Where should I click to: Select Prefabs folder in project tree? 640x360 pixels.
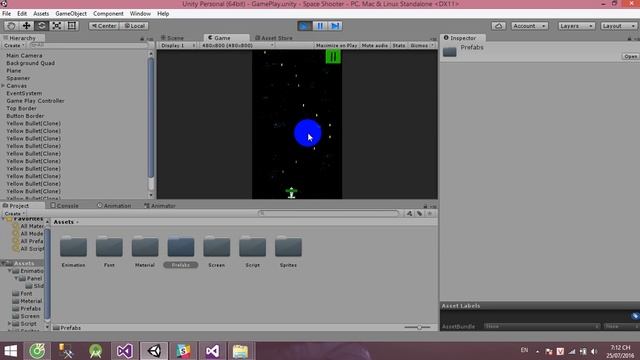[31, 309]
